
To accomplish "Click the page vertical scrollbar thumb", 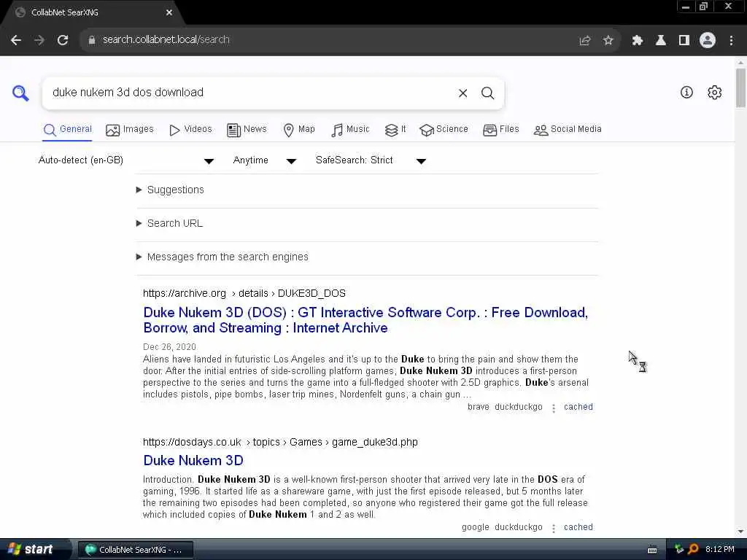I will pyautogui.click(x=740, y=88).
